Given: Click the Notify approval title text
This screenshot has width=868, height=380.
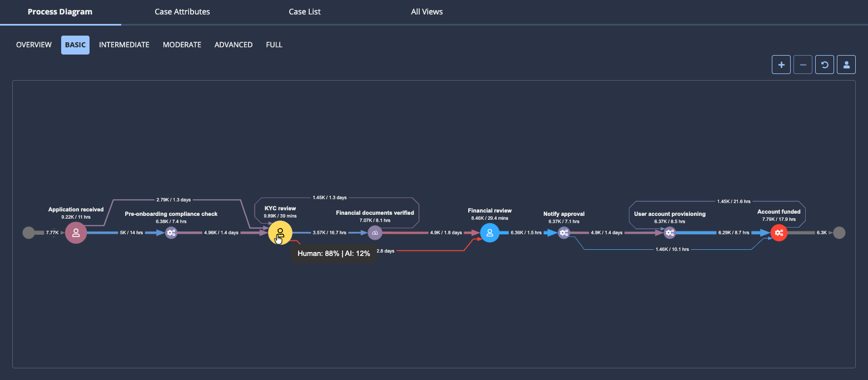Looking at the screenshot, I should point(564,214).
